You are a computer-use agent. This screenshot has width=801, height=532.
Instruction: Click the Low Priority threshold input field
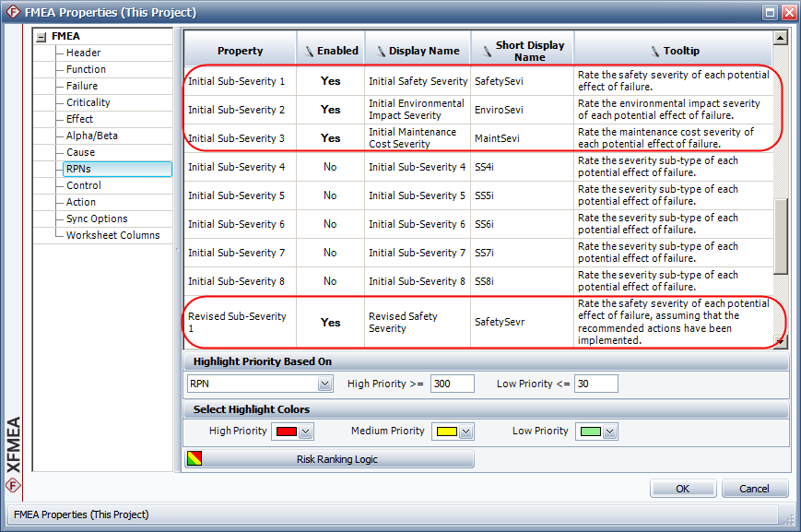(x=595, y=384)
